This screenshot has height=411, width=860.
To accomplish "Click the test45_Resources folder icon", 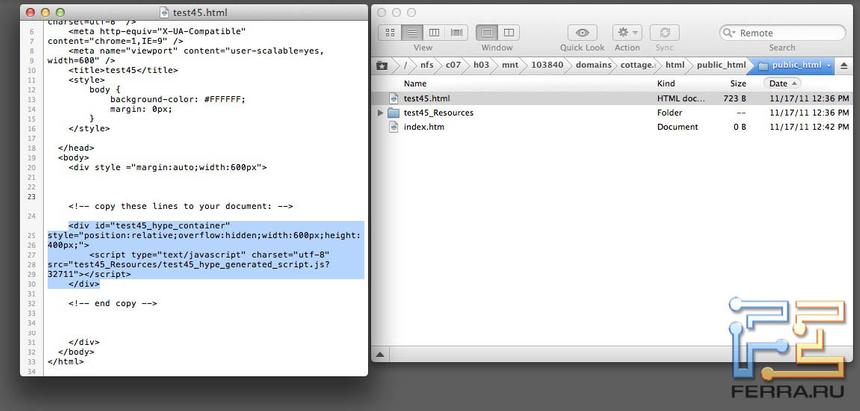I will (x=393, y=112).
